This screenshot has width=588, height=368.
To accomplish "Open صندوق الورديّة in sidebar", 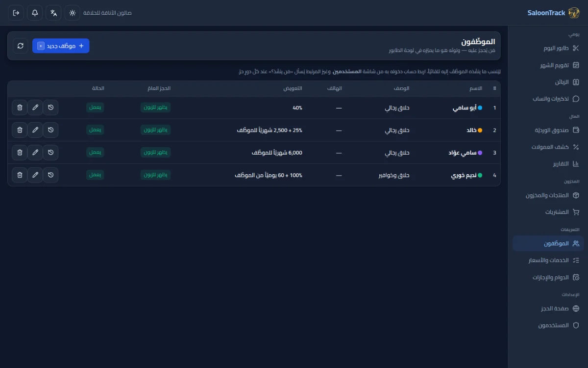I will coord(548,130).
